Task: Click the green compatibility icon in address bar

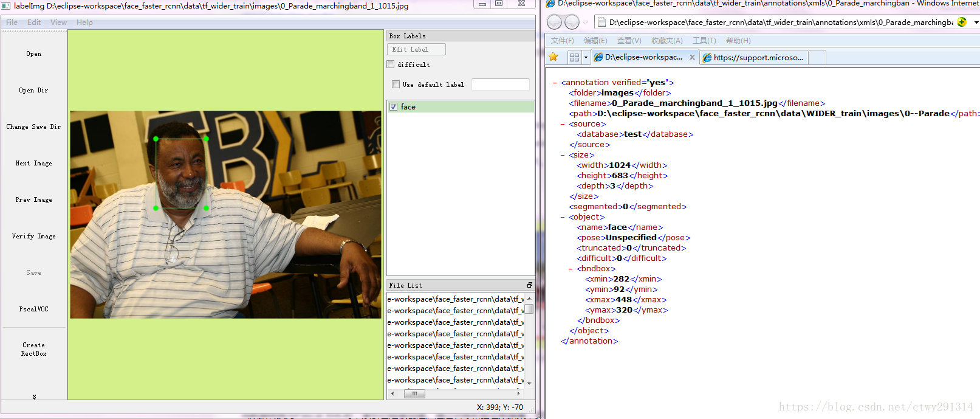Action: pyautogui.click(x=962, y=22)
